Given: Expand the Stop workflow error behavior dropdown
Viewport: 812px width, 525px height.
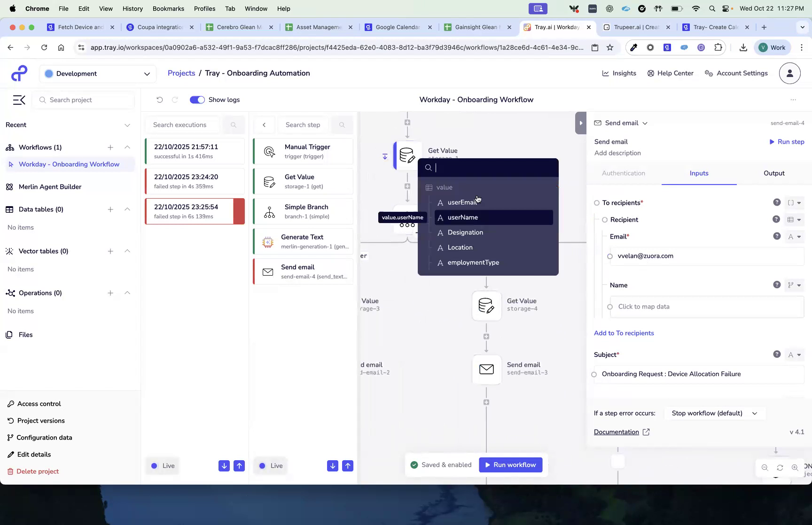Looking at the screenshot, I should [714, 413].
